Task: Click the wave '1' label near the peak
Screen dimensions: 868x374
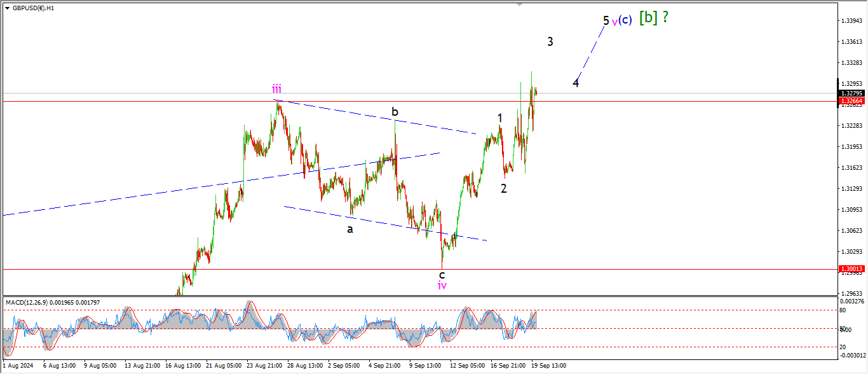Action: click(500, 118)
